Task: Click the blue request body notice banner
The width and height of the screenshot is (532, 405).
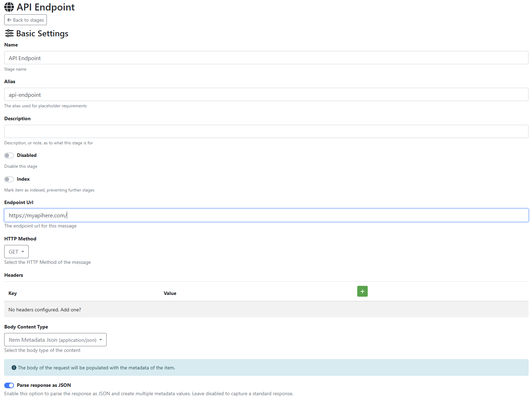Action: (x=266, y=368)
